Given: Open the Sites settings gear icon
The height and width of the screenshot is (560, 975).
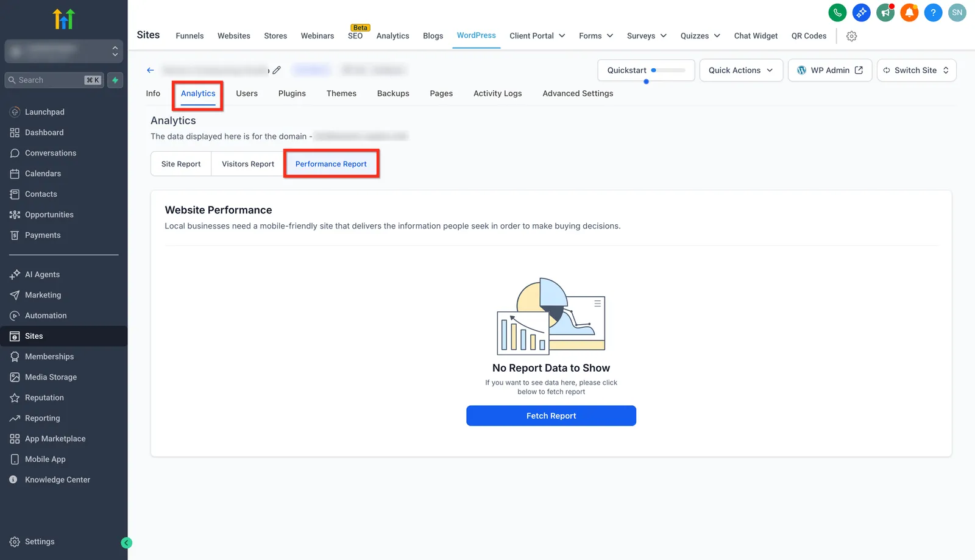Looking at the screenshot, I should [852, 36].
